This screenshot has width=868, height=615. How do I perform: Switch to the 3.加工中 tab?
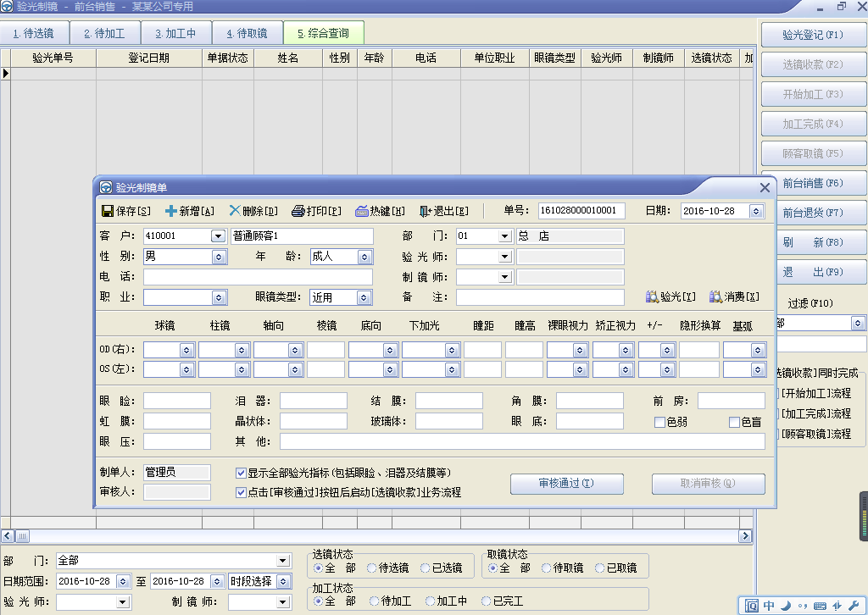click(176, 33)
